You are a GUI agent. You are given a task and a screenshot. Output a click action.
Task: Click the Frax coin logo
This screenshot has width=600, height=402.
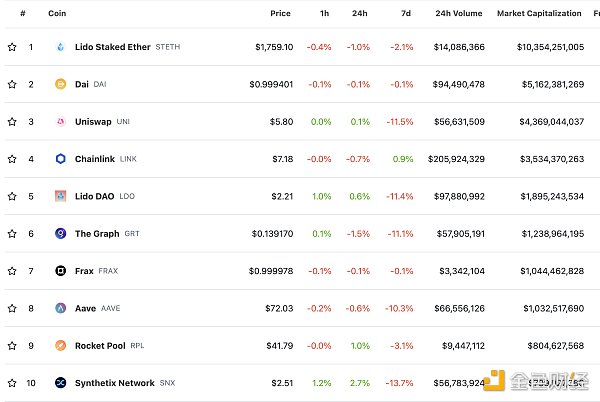(60, 271)
